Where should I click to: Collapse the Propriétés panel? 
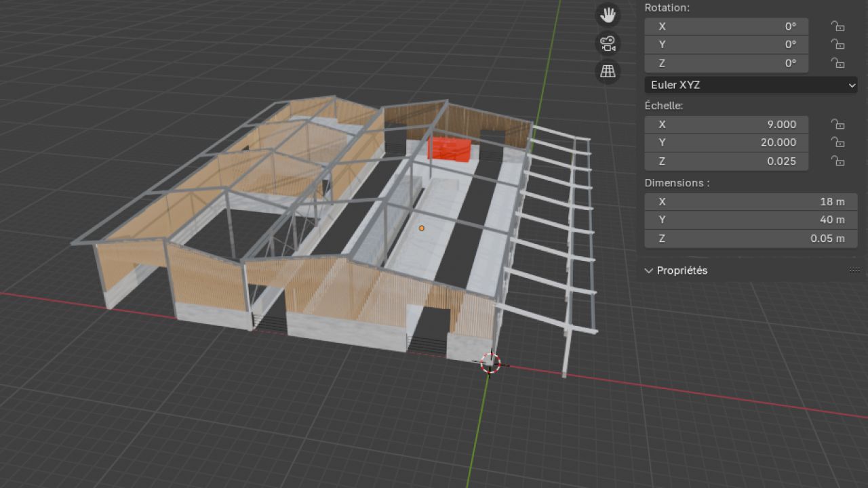point(650,270)
